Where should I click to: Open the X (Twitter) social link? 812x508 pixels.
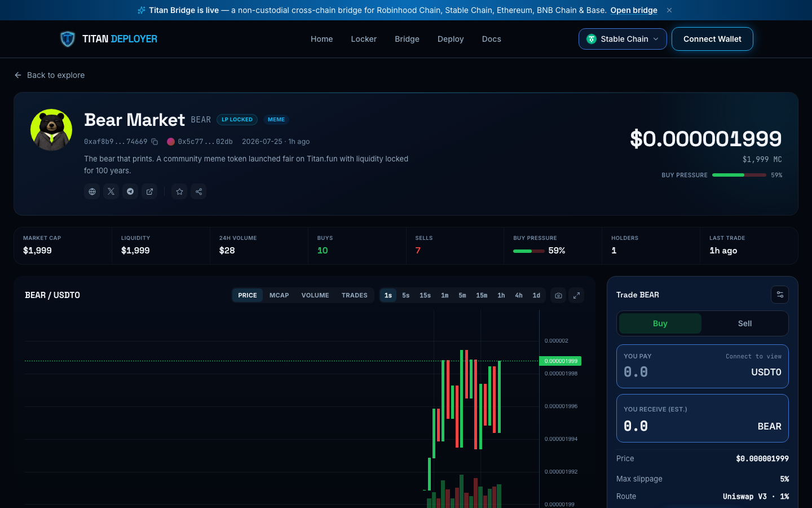[x=111, y=191]
